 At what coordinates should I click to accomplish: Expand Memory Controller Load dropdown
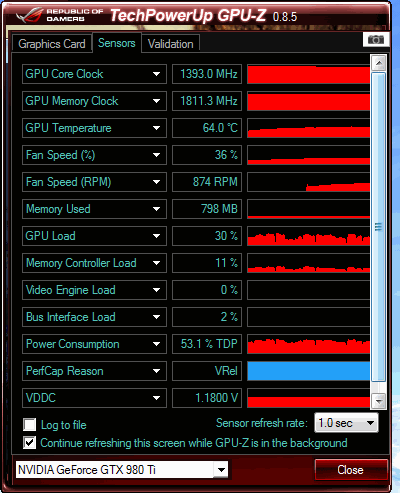156,263
